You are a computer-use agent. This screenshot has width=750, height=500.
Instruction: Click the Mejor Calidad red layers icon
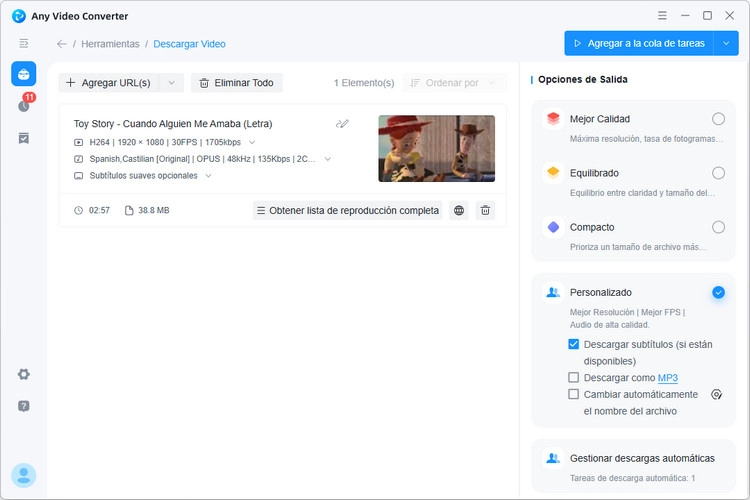[x=553, y=119]
